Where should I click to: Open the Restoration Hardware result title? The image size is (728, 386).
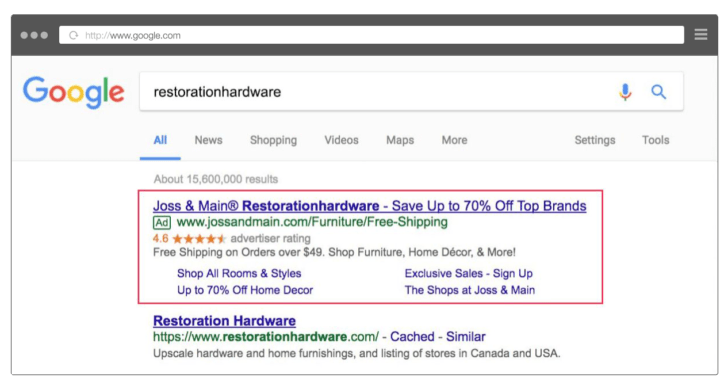click(224, 321)
